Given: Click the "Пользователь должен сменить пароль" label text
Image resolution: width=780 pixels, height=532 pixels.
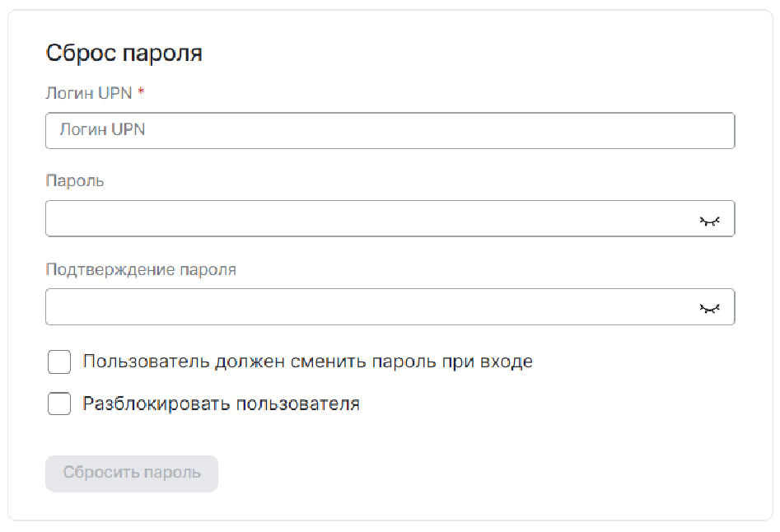Looking at the screenshot, I should [x=307, y=362].
